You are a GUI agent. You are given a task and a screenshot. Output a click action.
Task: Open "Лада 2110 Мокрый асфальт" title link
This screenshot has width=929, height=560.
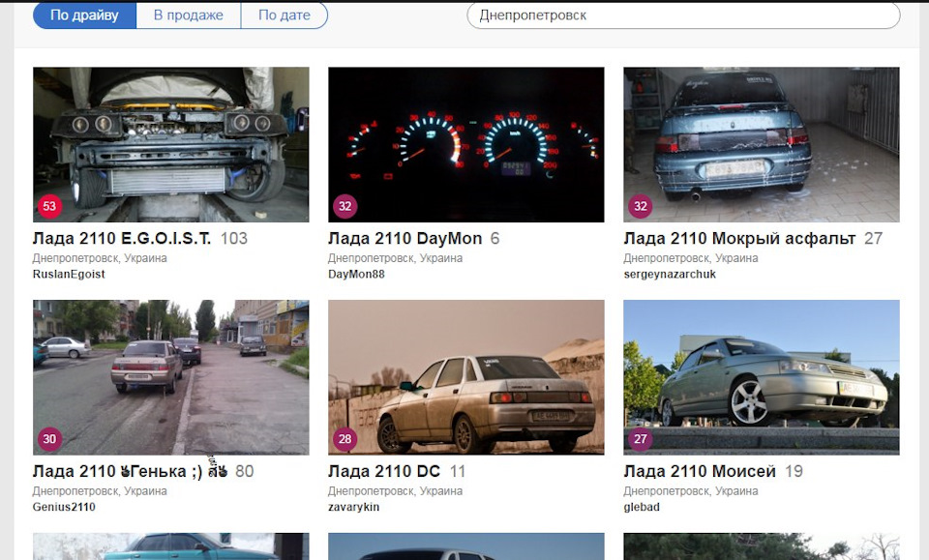click(739, 239)
